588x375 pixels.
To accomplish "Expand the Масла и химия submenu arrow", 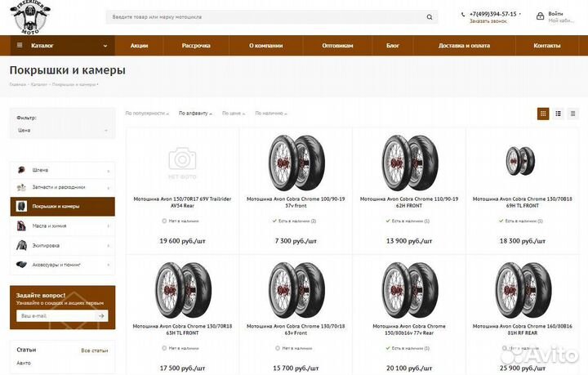I will 109,226.
